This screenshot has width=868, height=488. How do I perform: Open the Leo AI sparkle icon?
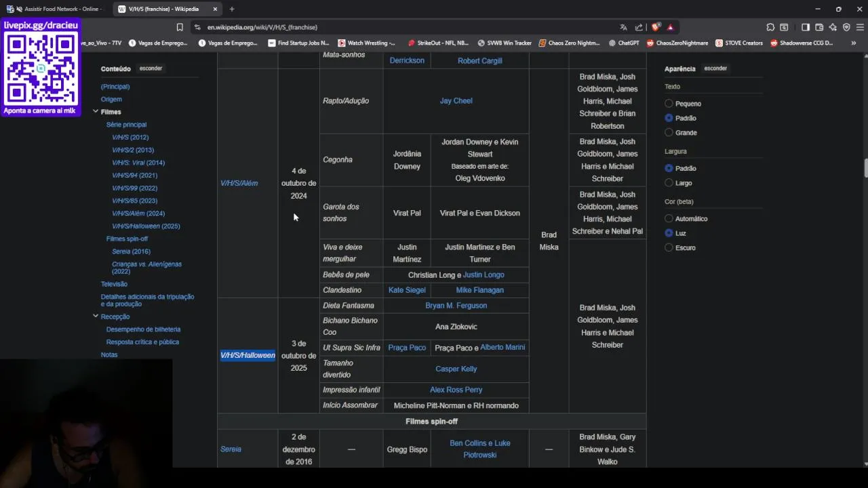pyautogui.click(x=833, y=27)
